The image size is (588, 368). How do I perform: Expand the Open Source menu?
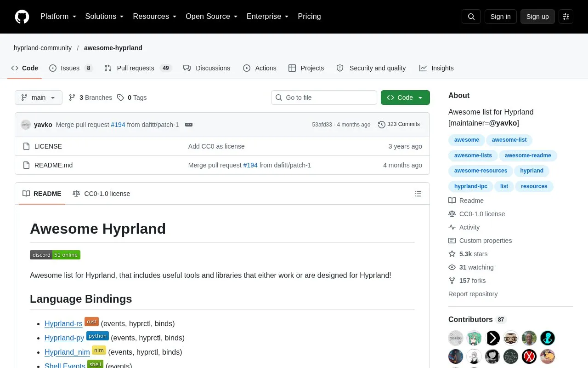pos(212,17)
